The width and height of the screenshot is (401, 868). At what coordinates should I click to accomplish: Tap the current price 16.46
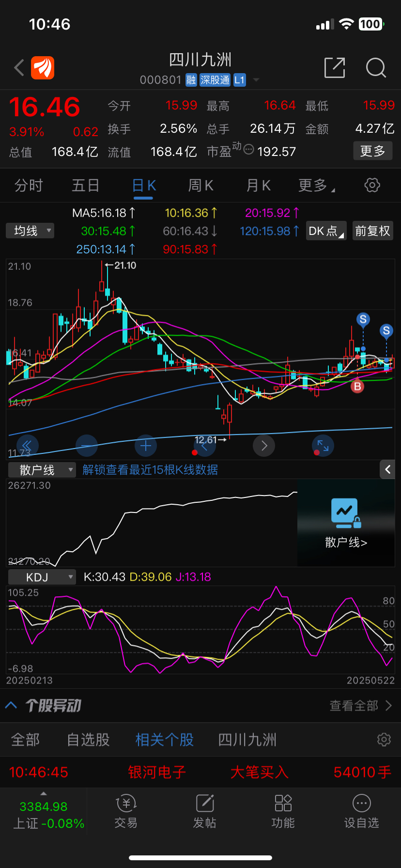(x=45, y=107)
